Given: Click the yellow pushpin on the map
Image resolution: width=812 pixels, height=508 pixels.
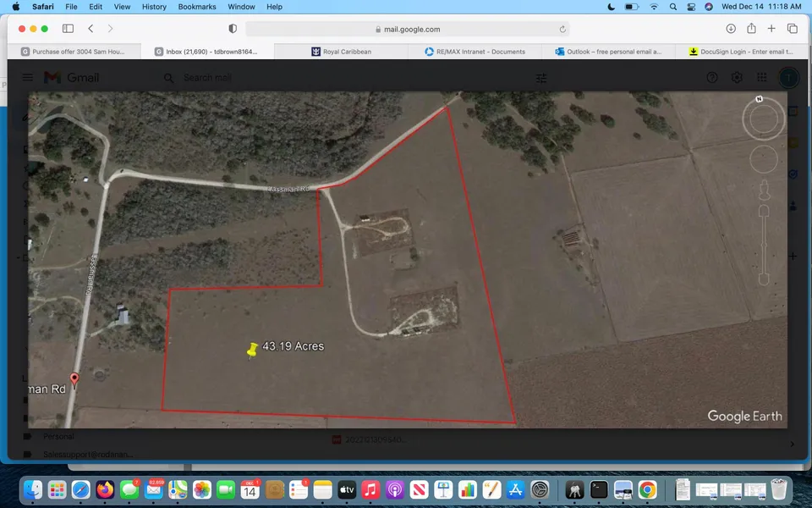Looking at the screenshot, I should [x=252, y=350].
